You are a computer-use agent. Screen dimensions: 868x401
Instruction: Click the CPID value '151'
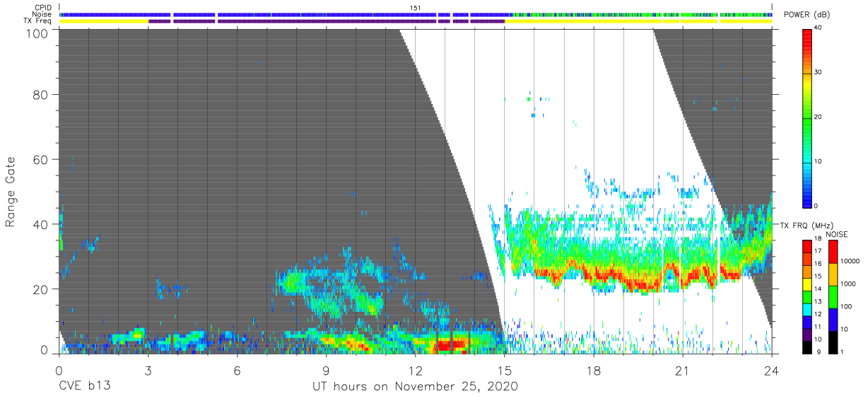416,7
